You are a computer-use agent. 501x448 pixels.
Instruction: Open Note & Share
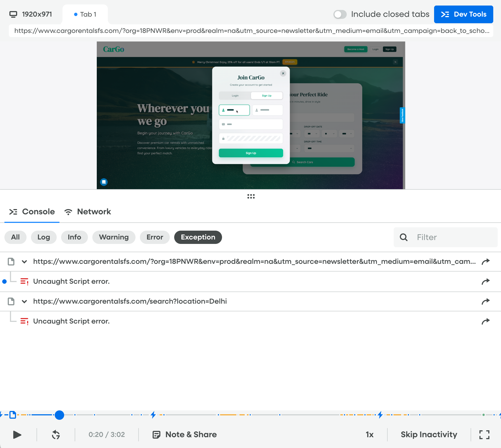pyautogui.click(x=185, y=434)
